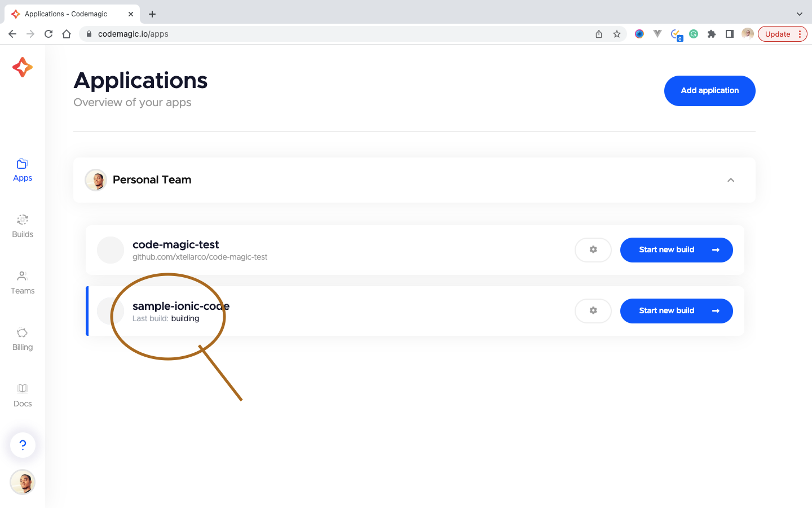Open the sample-ionic-code app
This screenshot has height=508, width=812.
(x=181, y=306)
